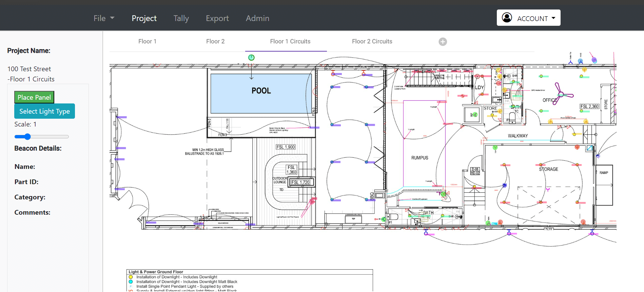This screenshot has height=292, width=644.
Task: Switch to the Floor 1 tab
Action: pyautogui.click(x=147, y=41)
